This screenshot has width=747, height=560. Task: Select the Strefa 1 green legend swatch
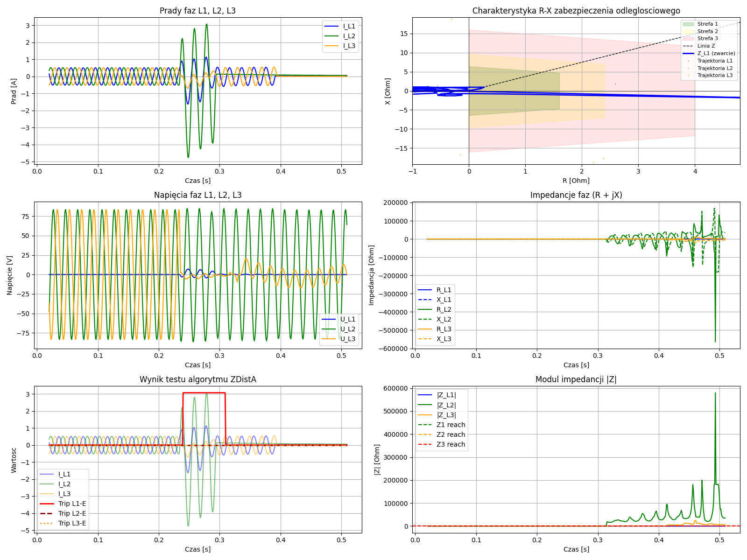point(688,24)
